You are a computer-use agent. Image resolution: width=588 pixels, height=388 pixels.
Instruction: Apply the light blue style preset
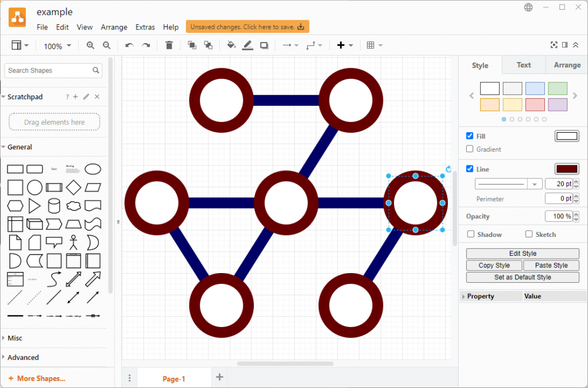tap(535, 89)
